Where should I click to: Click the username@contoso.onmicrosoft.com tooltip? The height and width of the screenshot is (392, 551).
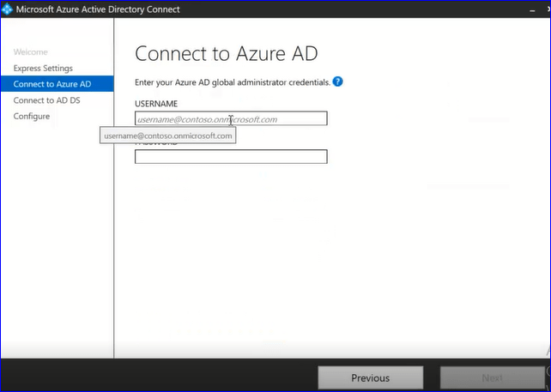(x=168, y=136)
